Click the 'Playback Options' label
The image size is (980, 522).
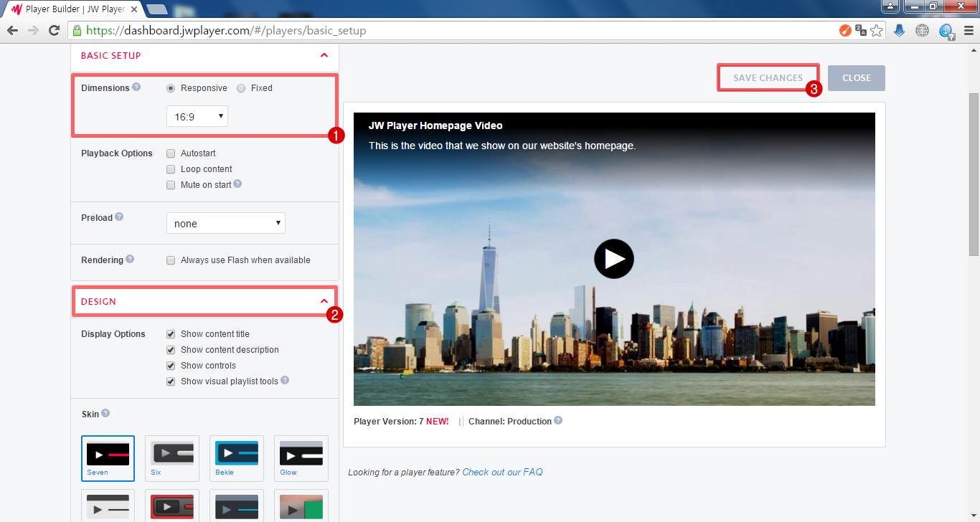click(x=117, y=153)
